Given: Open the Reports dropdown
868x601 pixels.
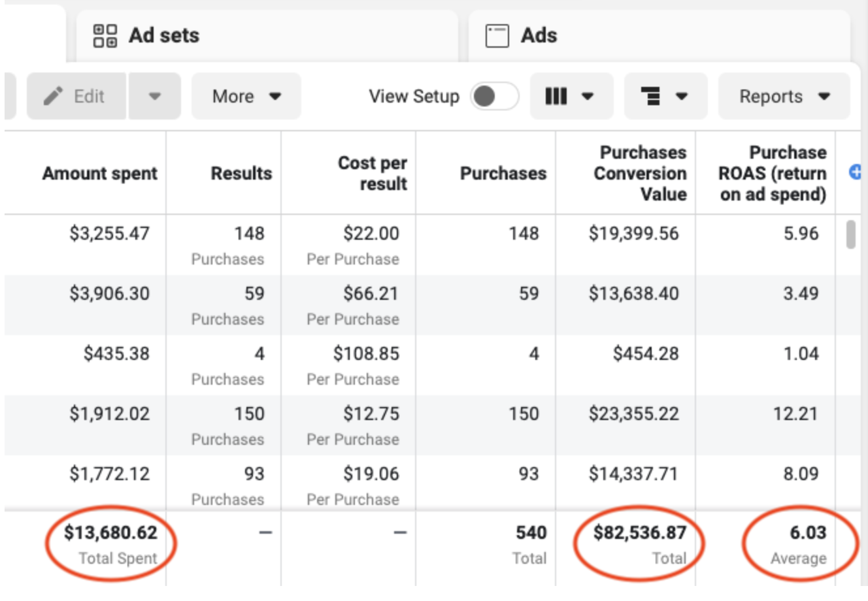Looking at the screenshot, I should pos(784,96).
